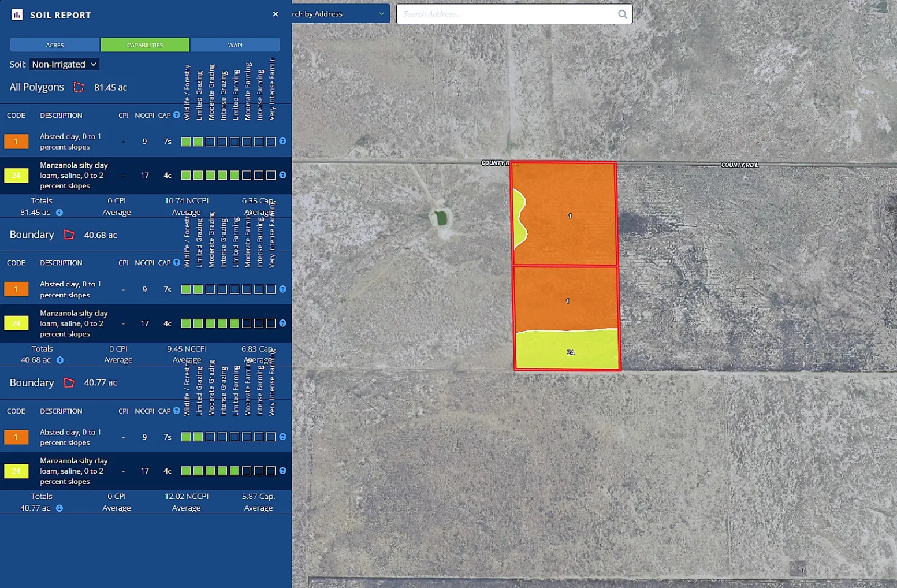Click help icon on first Absted clay row
This screenshot has height=588, width=897.
click(x=282, y=141)
